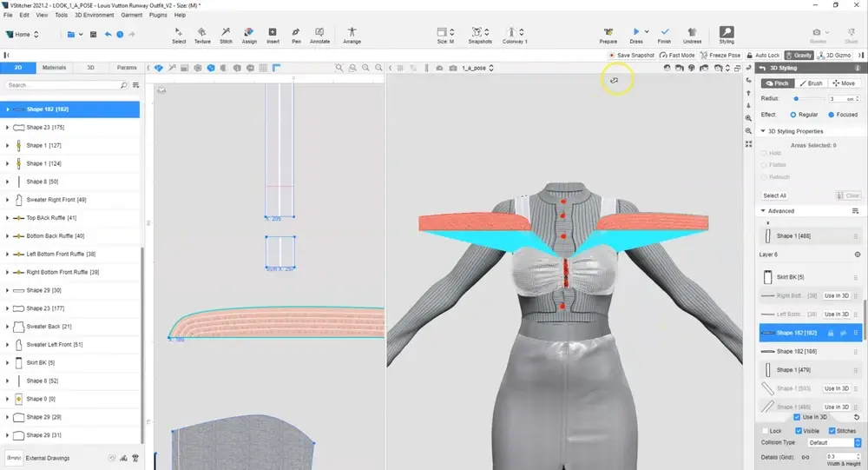Open the Garment menu
868x470 pixels.
[130, 15]
